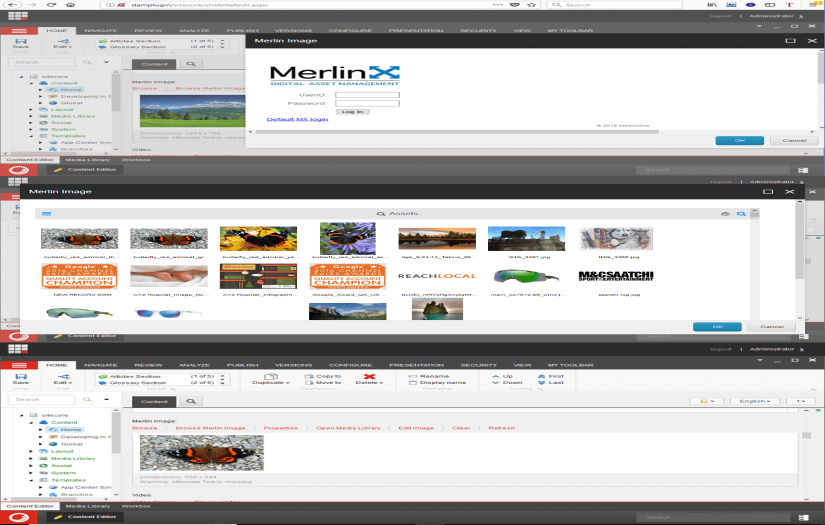Click the Rename icon
This screenshot has height=525, width=825.
412,377
